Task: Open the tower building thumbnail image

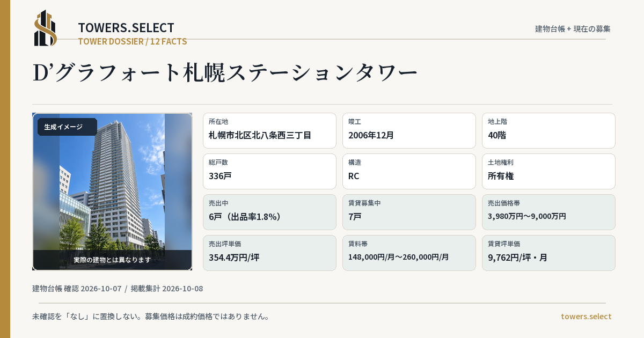Action: [x=112, y=192]
